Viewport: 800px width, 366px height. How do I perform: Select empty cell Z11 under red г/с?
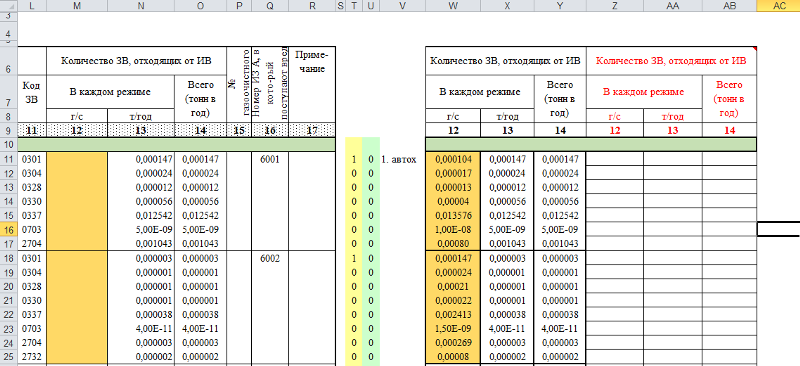[615, 159]
